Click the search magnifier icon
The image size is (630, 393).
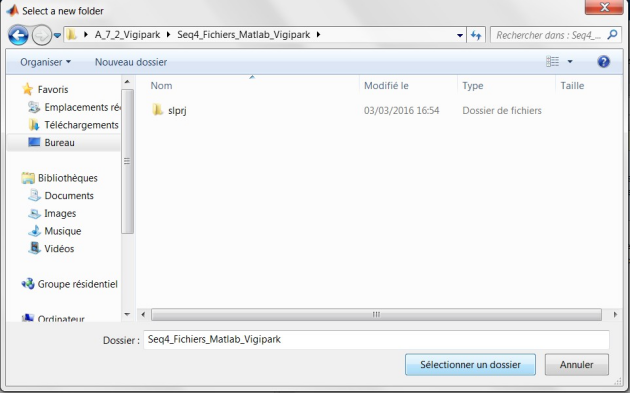pos(612,35)
